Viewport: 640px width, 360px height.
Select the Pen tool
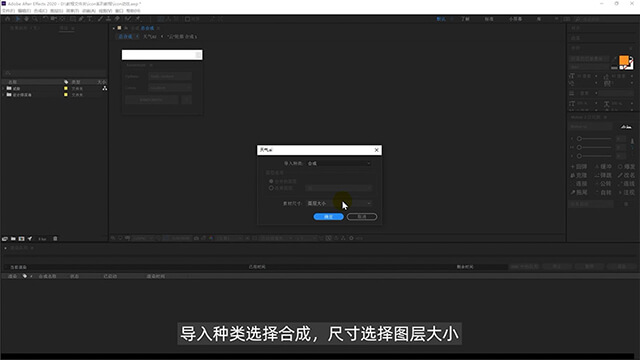coord(81,19)
